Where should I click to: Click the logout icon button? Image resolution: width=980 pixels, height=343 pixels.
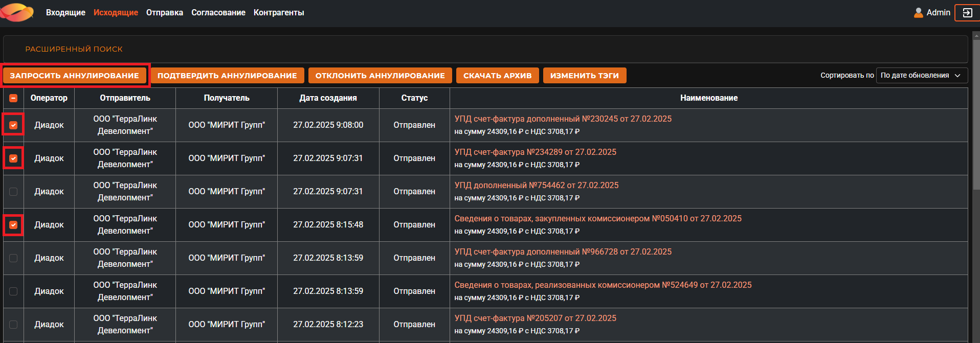(967, 13)
